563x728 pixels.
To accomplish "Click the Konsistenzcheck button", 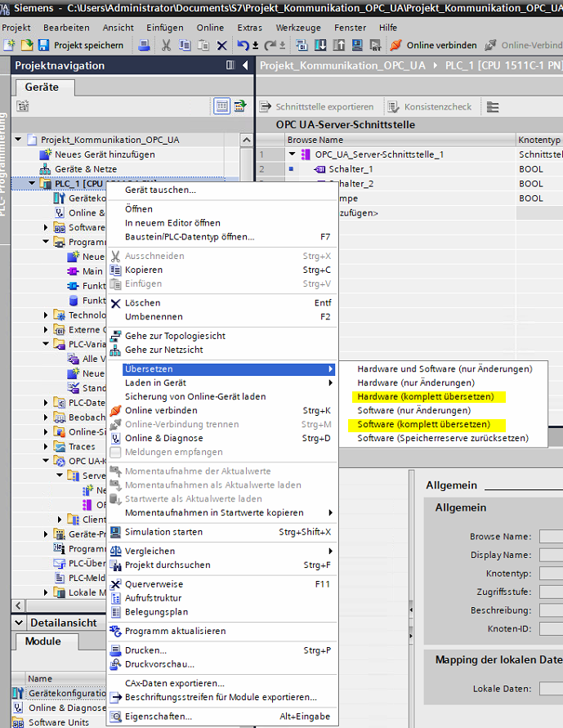I will (429, 107).
